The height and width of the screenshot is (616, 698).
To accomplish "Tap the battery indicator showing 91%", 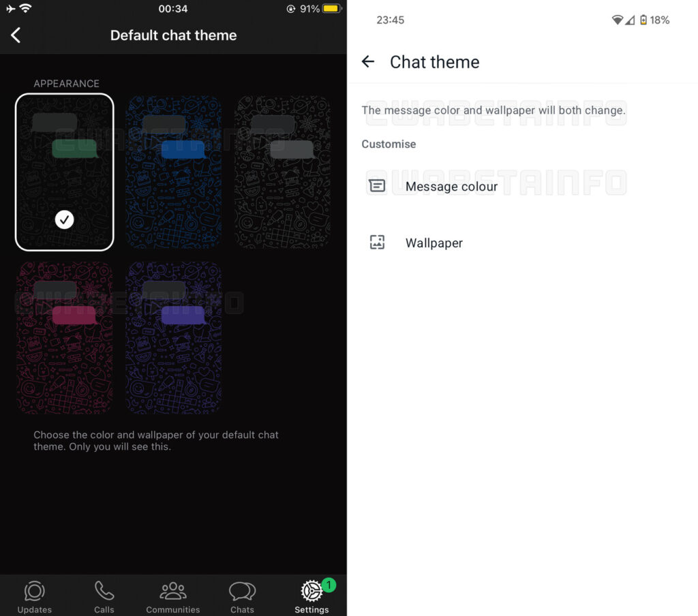I will pos(331,10).
